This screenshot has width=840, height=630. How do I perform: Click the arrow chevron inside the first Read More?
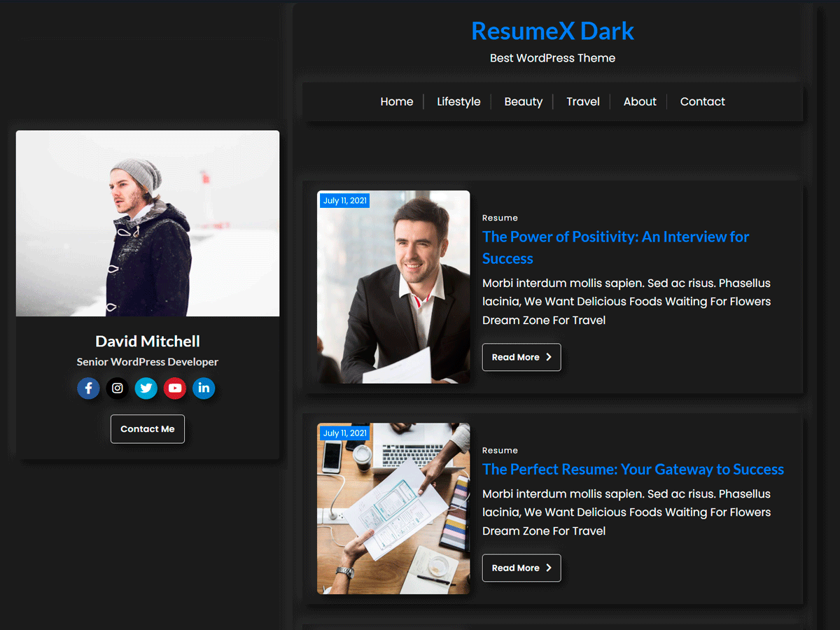(x=548, y=357)
